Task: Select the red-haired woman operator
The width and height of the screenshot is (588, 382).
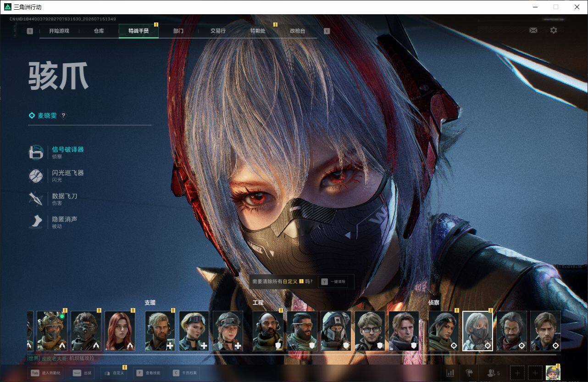Action: coord(120,331)
